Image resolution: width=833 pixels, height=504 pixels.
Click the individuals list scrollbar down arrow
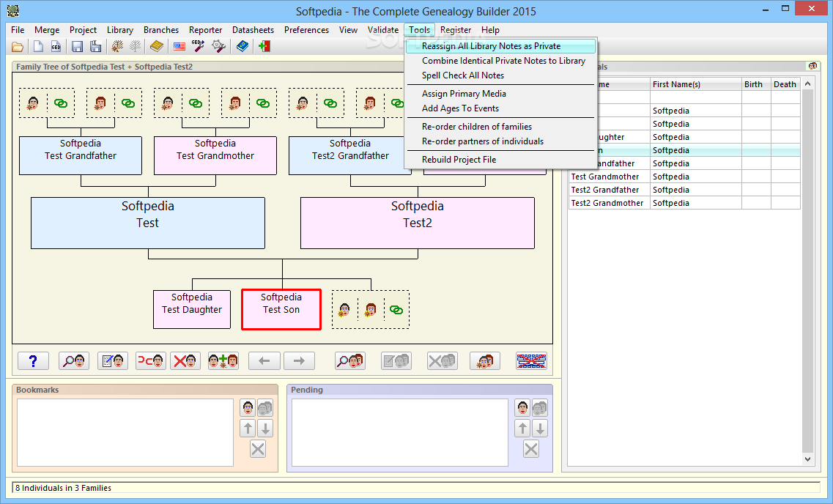point(807,459)
